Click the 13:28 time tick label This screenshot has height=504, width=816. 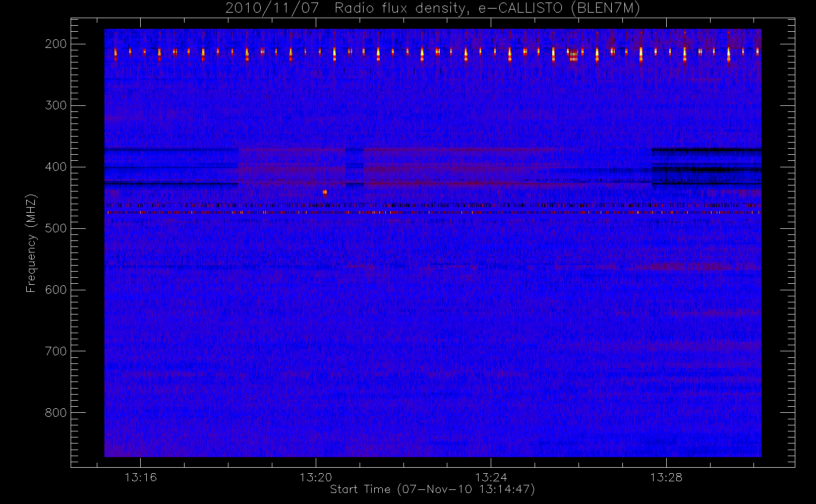click(x=666, y=477)
